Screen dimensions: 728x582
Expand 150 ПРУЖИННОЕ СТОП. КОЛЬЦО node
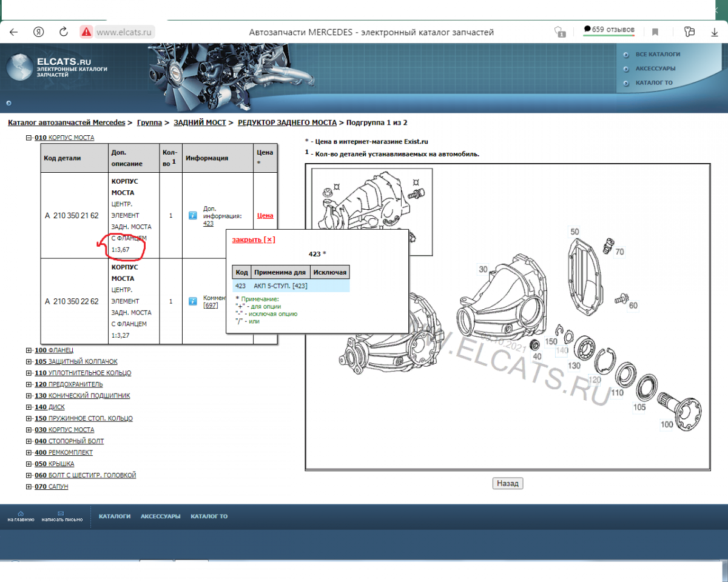29,419
